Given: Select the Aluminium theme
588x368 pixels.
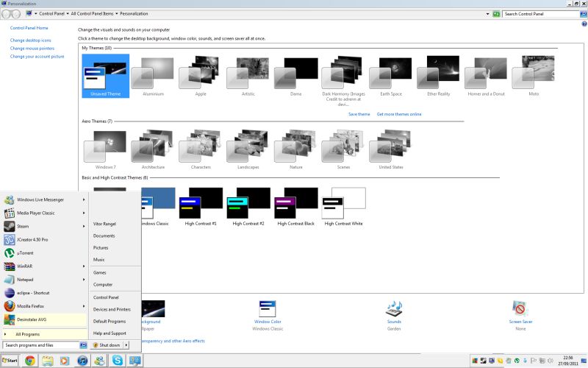Looking at the screenshot, I should point(153,77).
